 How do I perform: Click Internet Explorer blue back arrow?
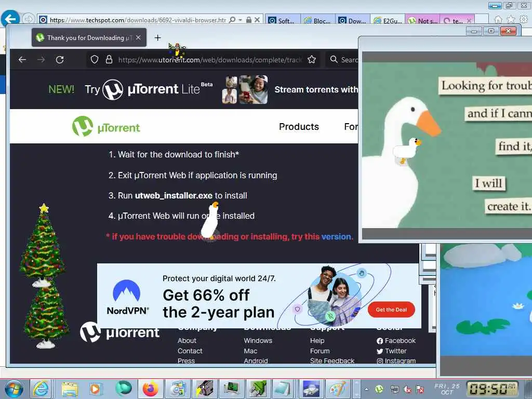[10, 19]
